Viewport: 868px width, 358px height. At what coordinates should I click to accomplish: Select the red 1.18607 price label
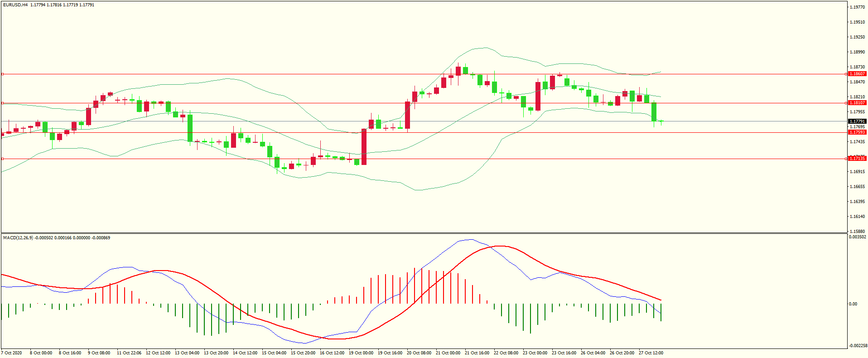click(x=857, y=74)
